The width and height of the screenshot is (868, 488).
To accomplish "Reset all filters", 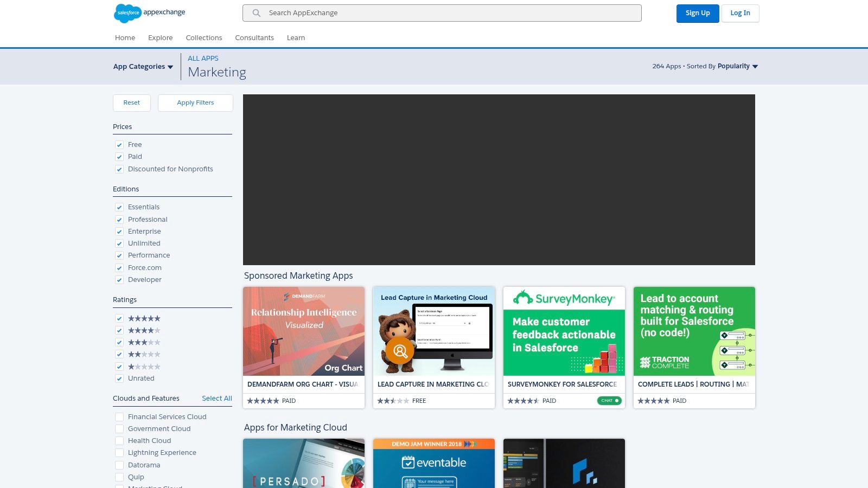I will pyautogui.click(x=131, y=102).
